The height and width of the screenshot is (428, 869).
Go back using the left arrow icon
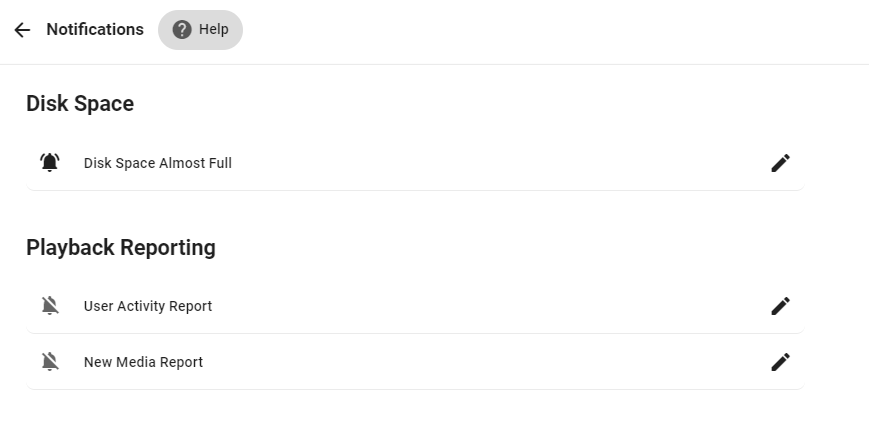[x=22, y=30]
